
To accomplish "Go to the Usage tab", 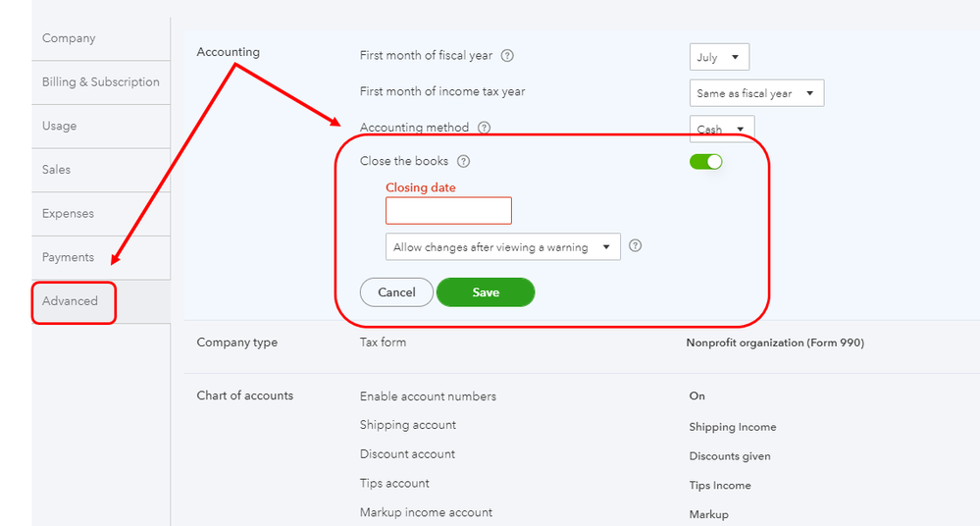I will pos(59,126).
